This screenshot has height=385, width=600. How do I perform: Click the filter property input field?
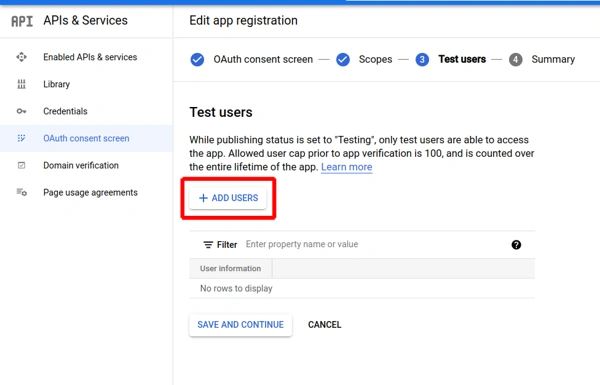point(375,245)
